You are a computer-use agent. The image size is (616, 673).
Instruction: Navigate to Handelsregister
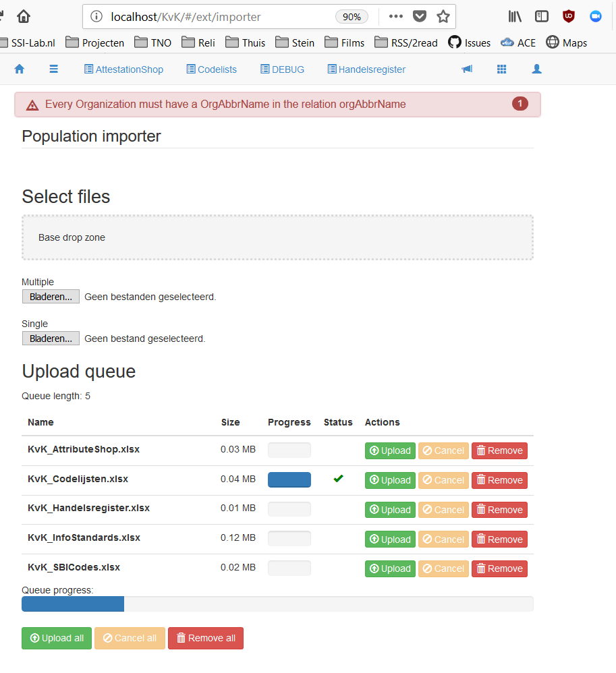[367, 69]
